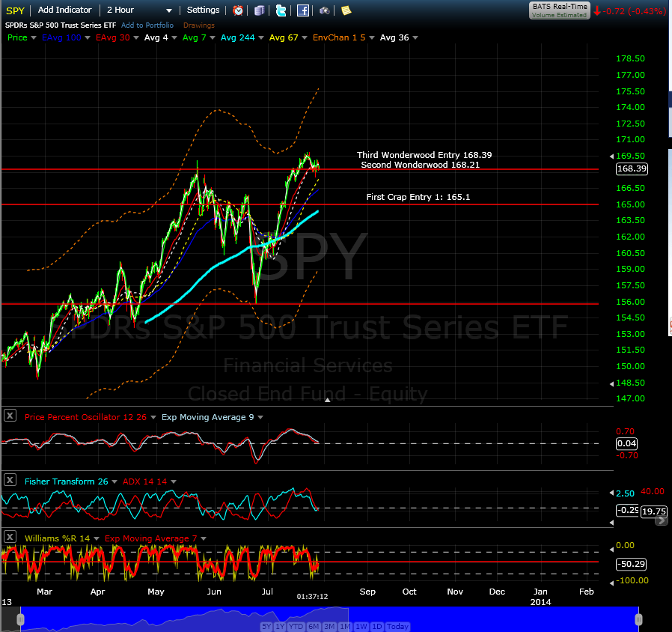Expand the Avg 36 dropdown arrow
The image size is (672, 632).
coord(415,37)
